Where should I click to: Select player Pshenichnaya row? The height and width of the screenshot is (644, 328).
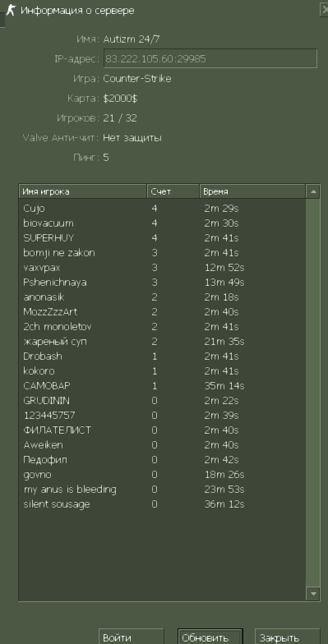[x=163, y=283]
